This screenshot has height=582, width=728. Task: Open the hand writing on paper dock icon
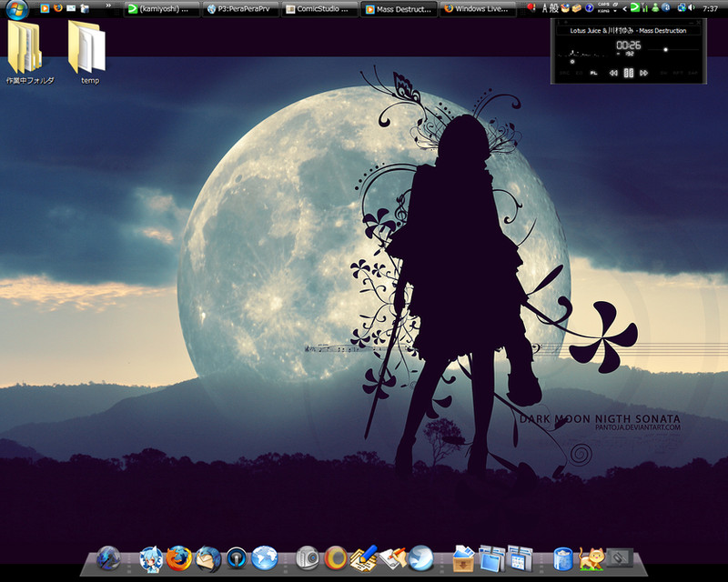(x=393, y=558)
